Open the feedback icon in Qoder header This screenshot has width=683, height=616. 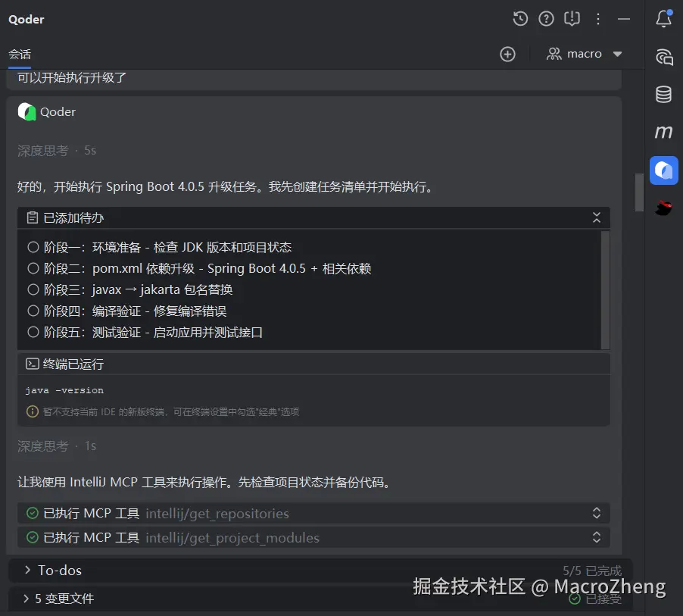tap(572, 19)
